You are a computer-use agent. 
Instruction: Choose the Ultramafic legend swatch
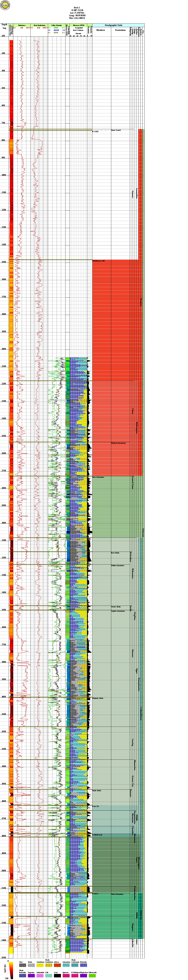coord(92,976)
